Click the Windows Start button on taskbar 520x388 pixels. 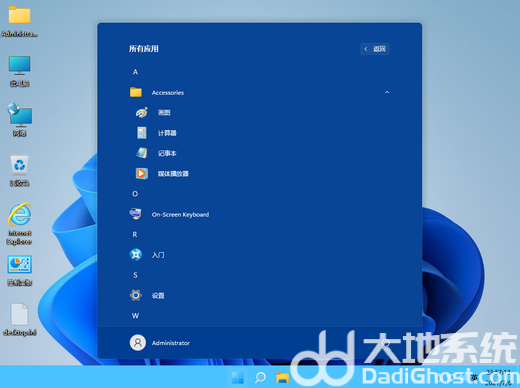(x=238, y=377)
